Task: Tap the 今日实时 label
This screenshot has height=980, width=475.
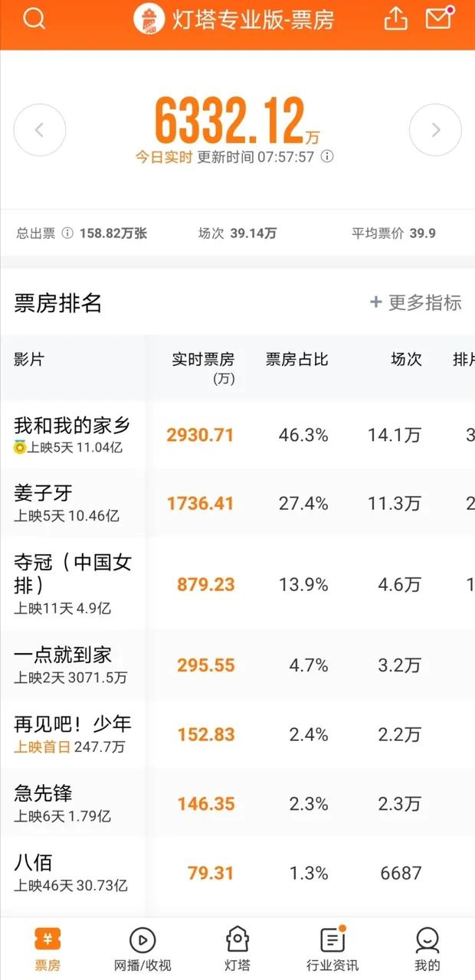Action: click(x=164, y=157)
